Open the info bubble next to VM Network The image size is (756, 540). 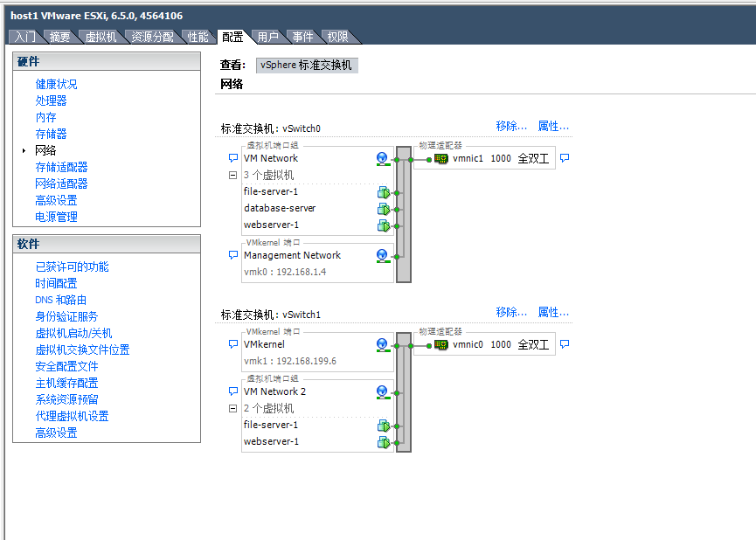[232, 158]
